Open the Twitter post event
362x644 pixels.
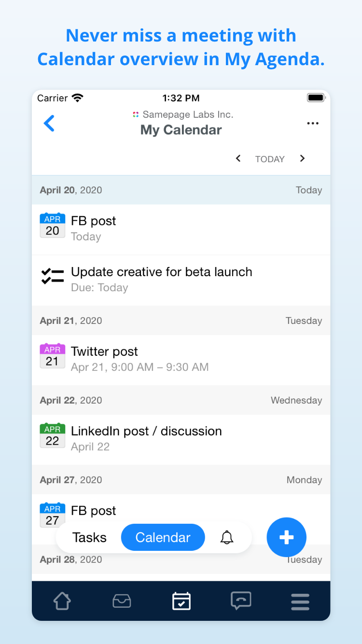pyautogui.click(x=181, y=360)
